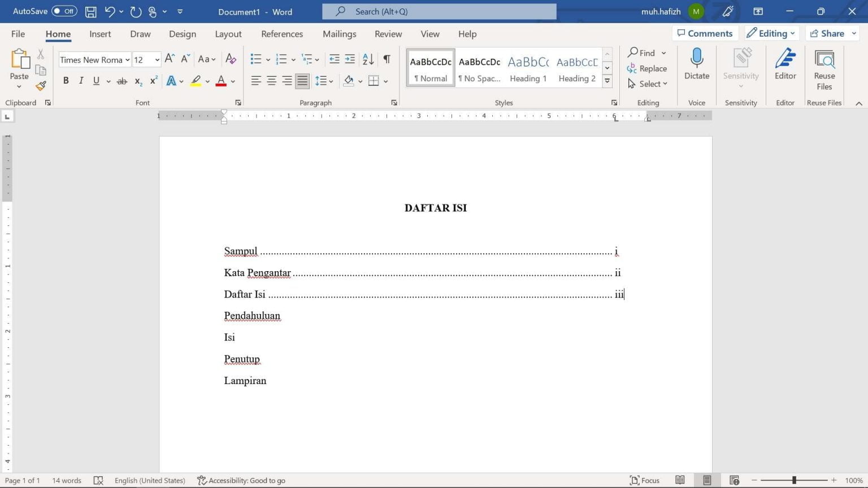The height and width of the screenshot is (488, 868).
Task: Click the Sort icon
Action: click(368, 59)
